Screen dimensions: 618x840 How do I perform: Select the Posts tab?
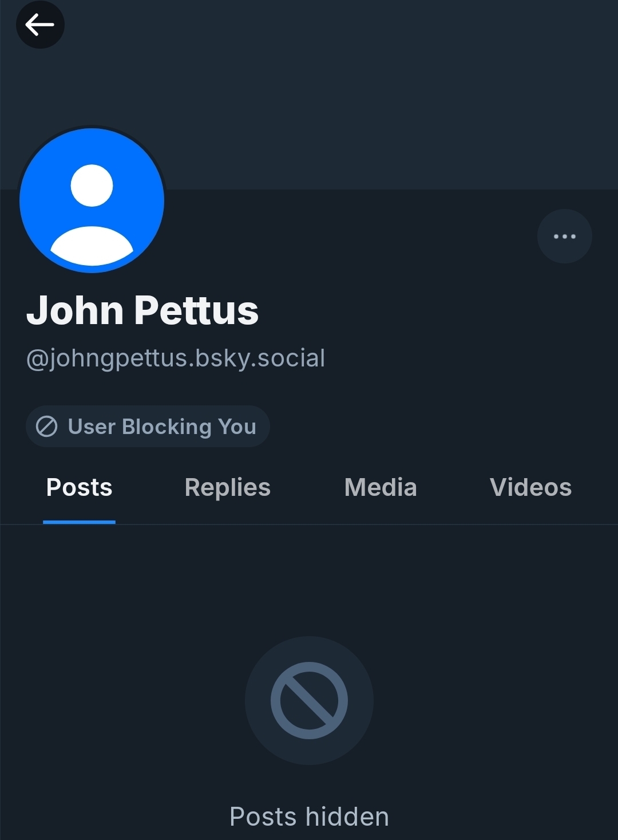coord(79,488)
